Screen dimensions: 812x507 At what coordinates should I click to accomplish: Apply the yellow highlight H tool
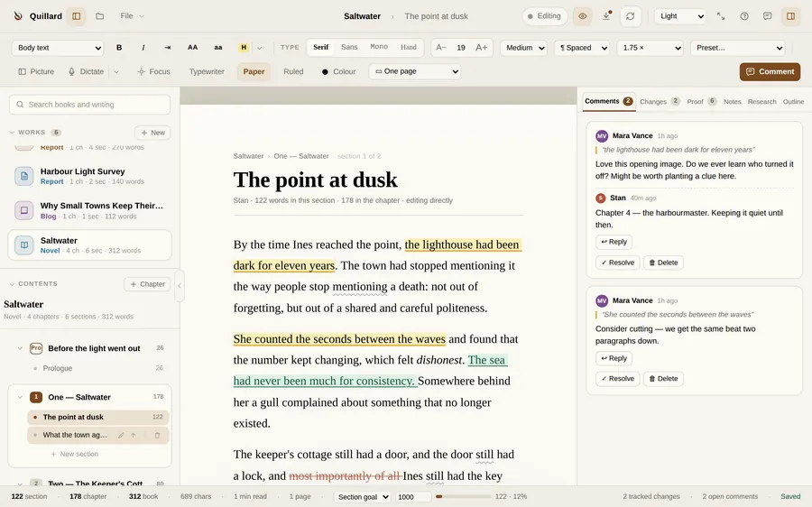click(244, 48)
